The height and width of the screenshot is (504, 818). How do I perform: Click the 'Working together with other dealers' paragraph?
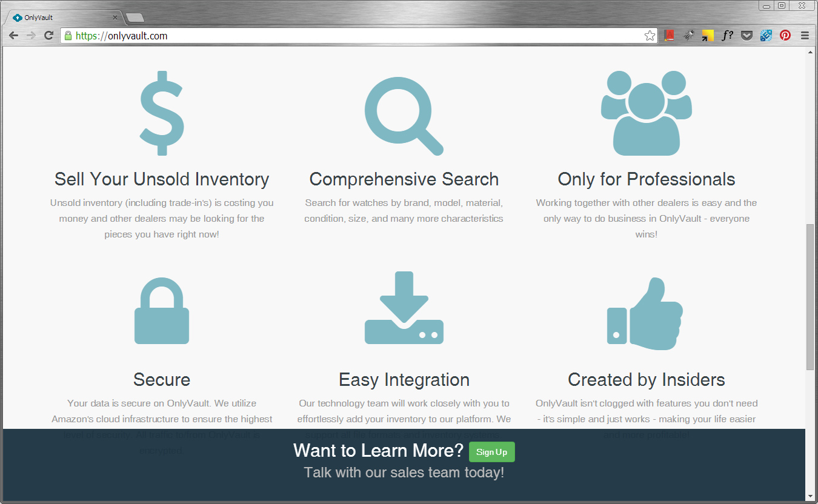click(647, 219)
